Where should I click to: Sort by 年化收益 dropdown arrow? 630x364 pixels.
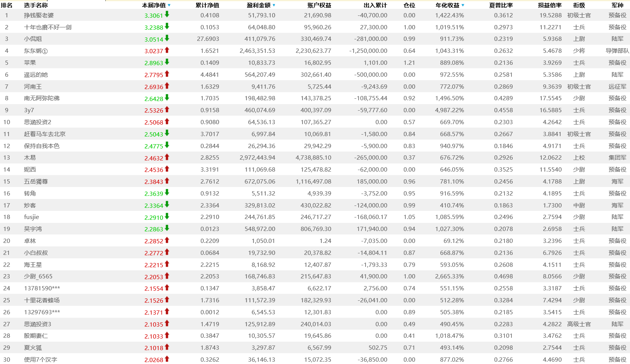pyautogui.click(x=463, y=5)
